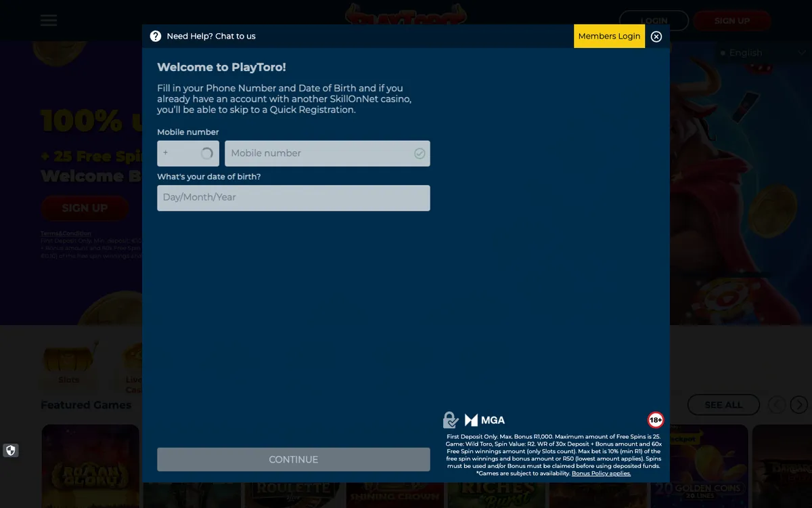
Task: Open the country code dropdown
Action: (188, 153)
